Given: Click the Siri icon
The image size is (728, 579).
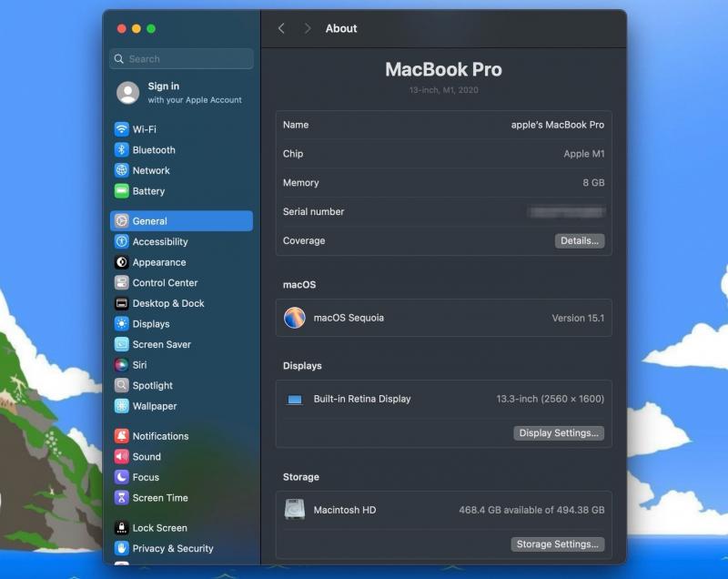Looking at the screenshot, I should click(x=122, y=365).
